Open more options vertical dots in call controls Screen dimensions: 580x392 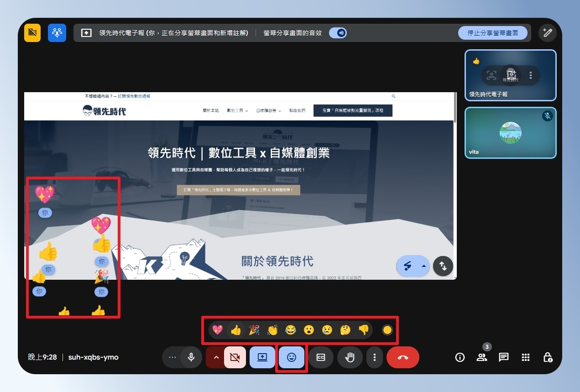click(x=375, y=357)
